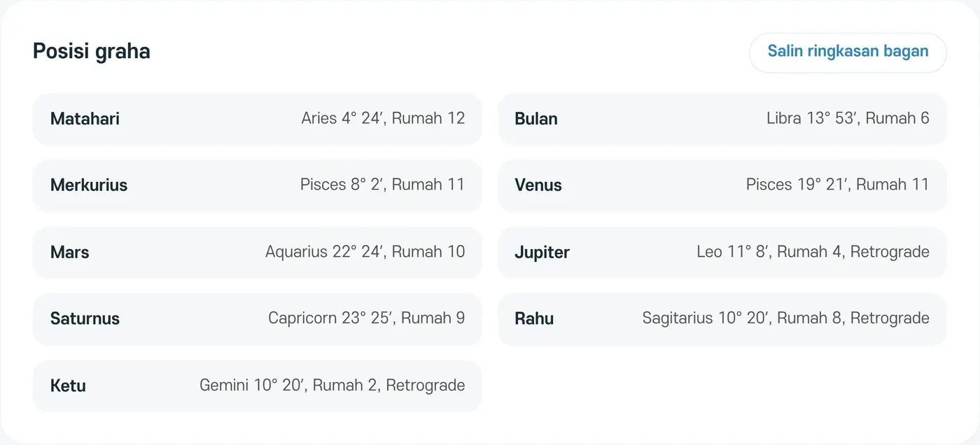Choose the Venus position row
Image resolution: width=980 pixels, height=445 pixels.
coord(722,185)
